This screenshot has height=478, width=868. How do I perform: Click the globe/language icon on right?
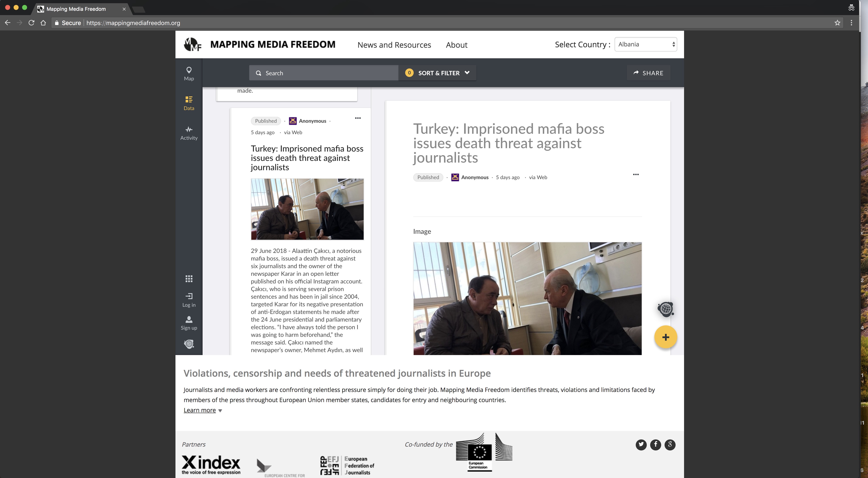coord(666,308)
